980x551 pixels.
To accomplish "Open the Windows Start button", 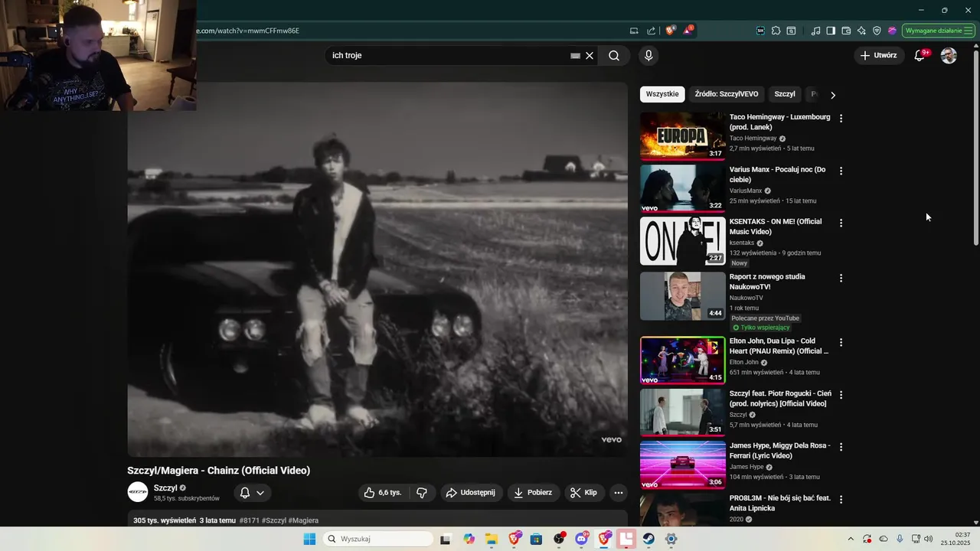I will tap(309, 539).
